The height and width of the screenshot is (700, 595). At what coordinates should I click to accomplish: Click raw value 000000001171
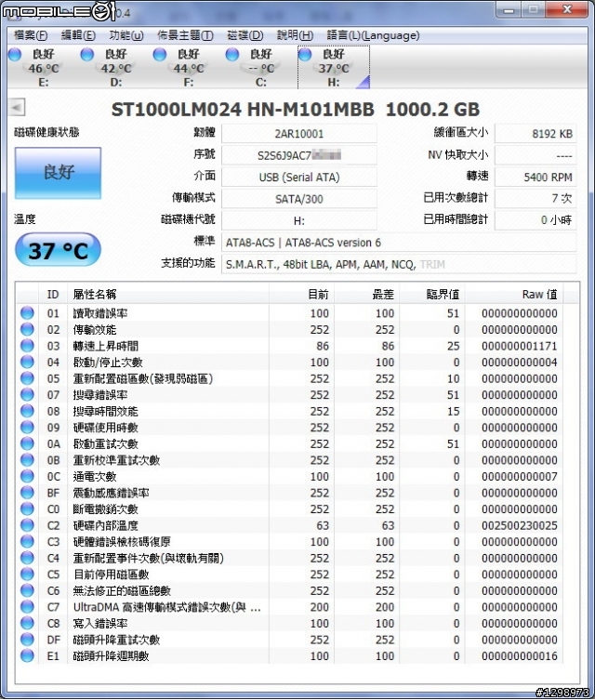point(519,346)
